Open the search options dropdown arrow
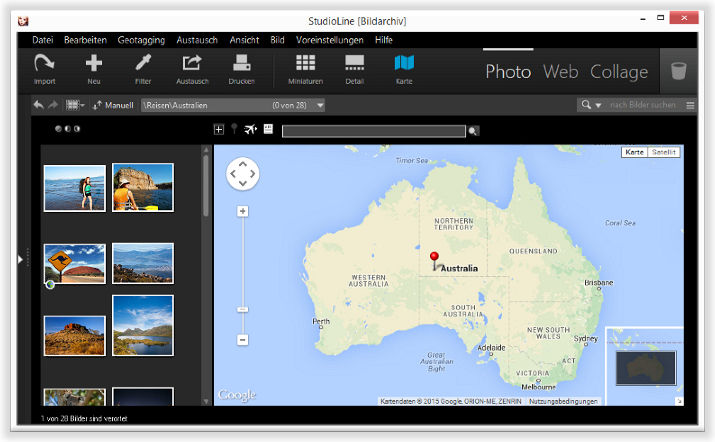 598,105
